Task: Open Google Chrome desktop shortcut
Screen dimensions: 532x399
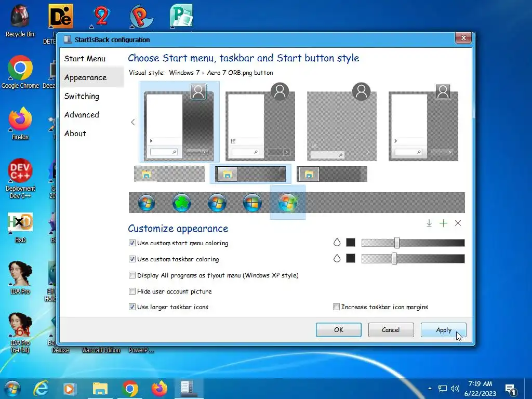Action: pos(20,72)
